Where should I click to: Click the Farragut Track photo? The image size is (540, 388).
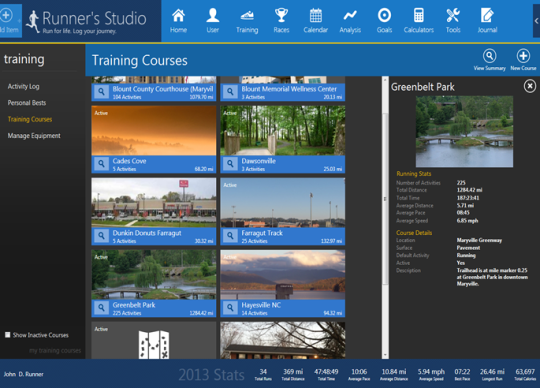click(283, 202)
